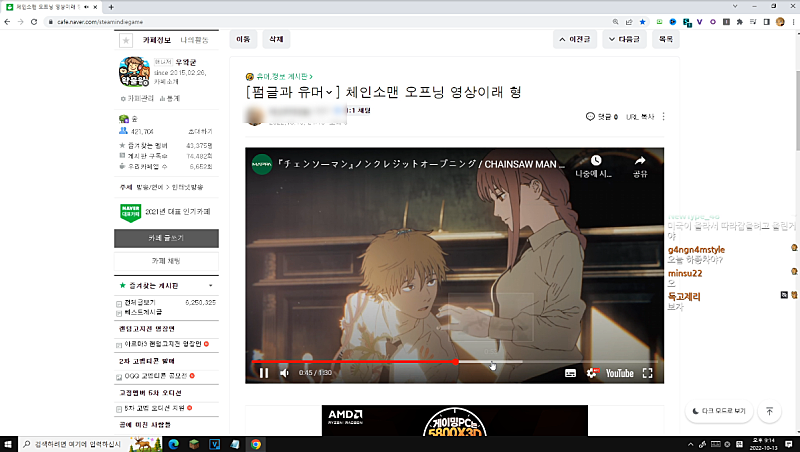Click the NAVER 대표카페 badge
This screenshot has width=800, height=452.
[130, 212]
